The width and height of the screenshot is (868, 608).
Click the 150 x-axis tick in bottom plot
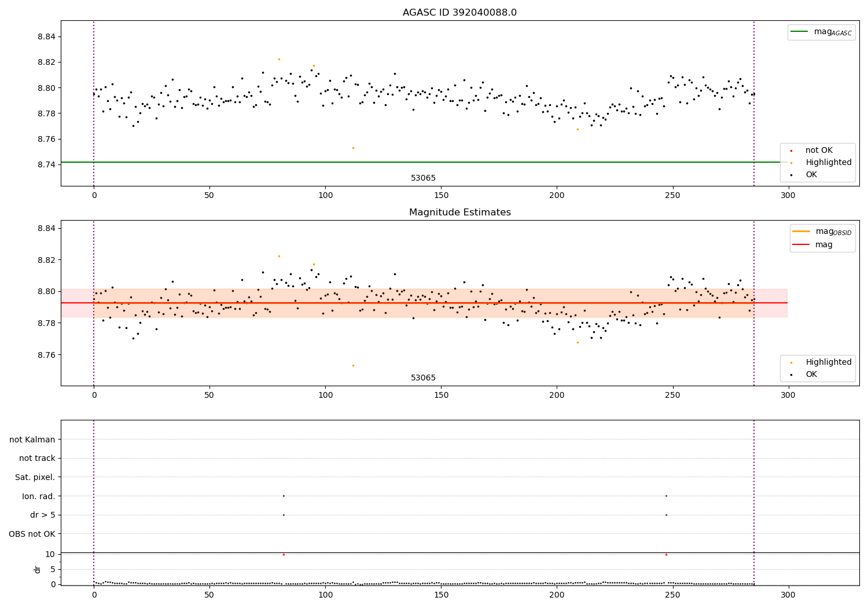pos(441,595)
